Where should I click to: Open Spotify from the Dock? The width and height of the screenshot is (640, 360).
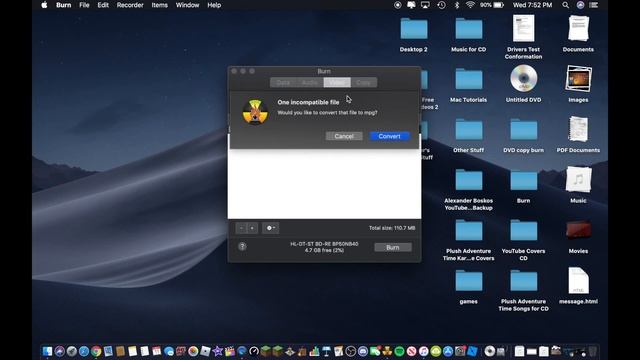point(399,351)
